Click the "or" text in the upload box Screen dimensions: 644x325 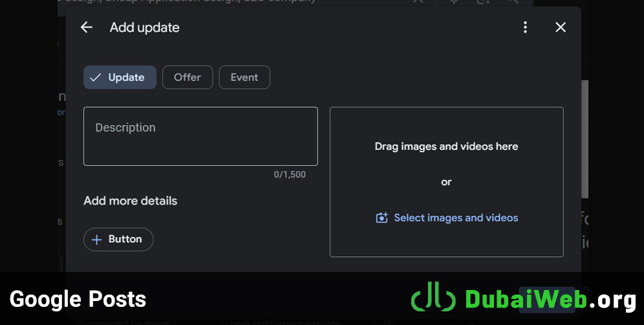[x=446, y=182]
